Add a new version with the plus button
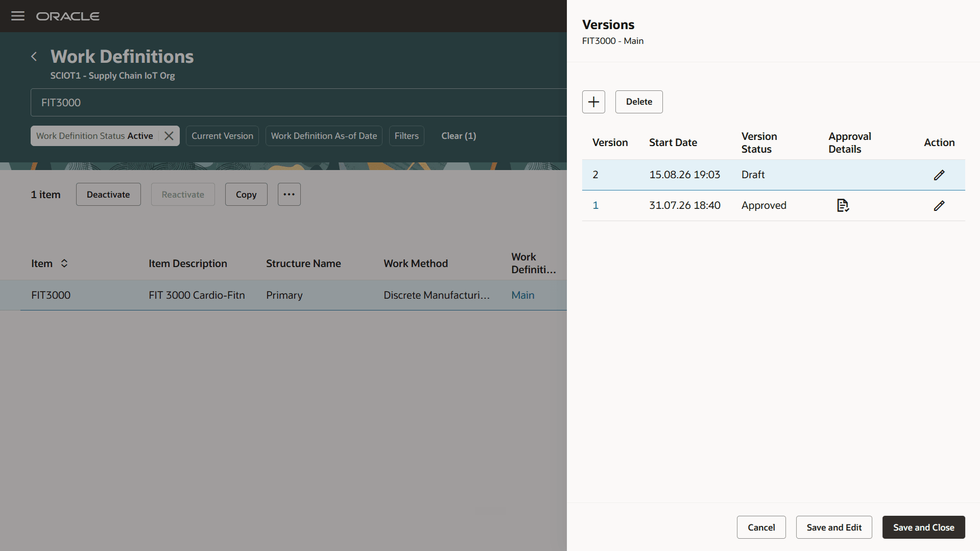The image size is (980, 551). (593, 102)
